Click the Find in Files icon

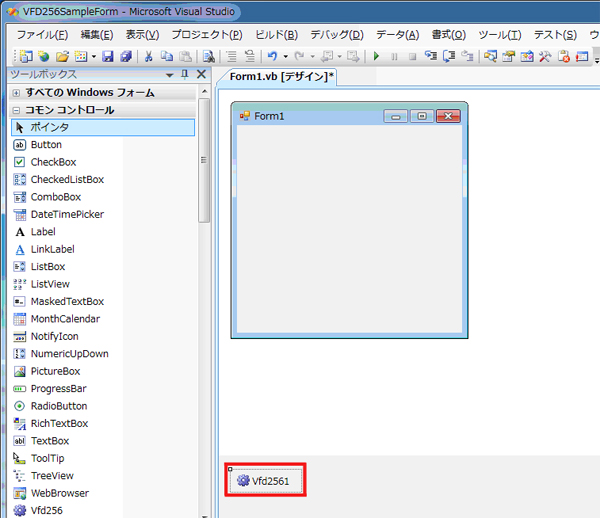(209, 57)
